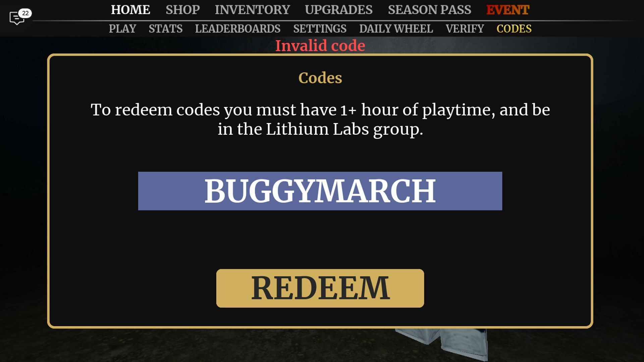Access SETTINGS menu icon

pyautogui.click(x=320, y=29)
